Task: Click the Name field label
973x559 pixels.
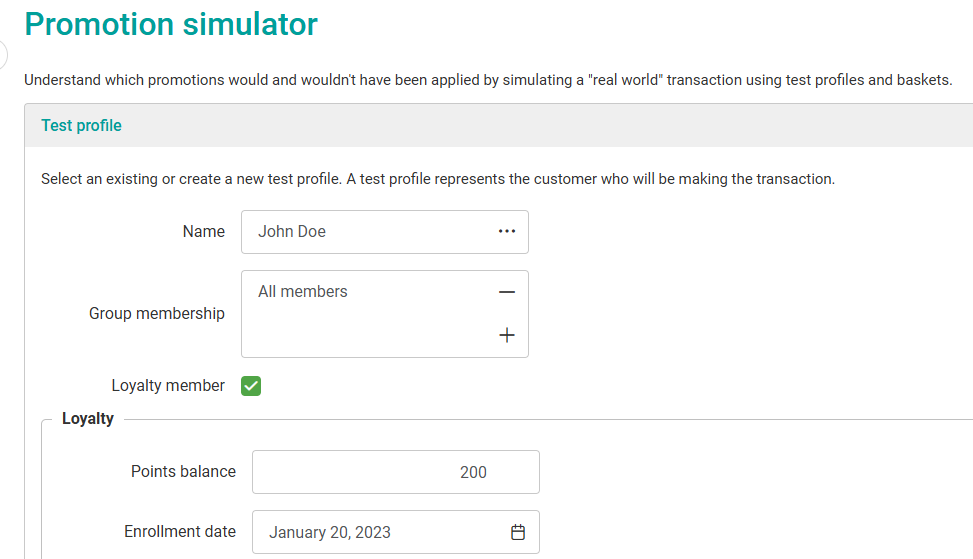Action: point(204,232)
